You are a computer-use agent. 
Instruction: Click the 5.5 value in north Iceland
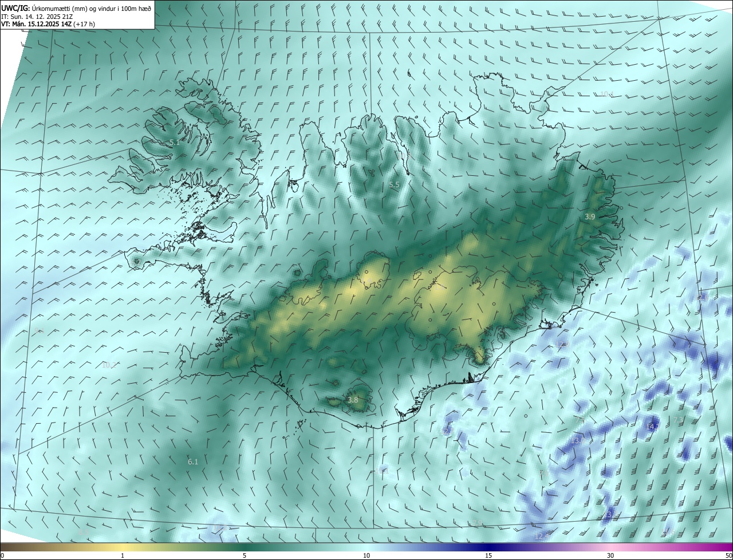pyautogui.click(x=394, y=185)
